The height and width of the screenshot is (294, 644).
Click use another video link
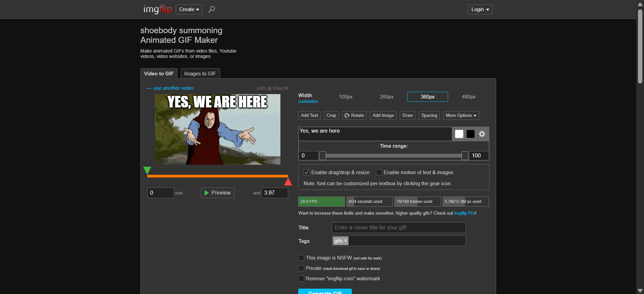(170, 88)
